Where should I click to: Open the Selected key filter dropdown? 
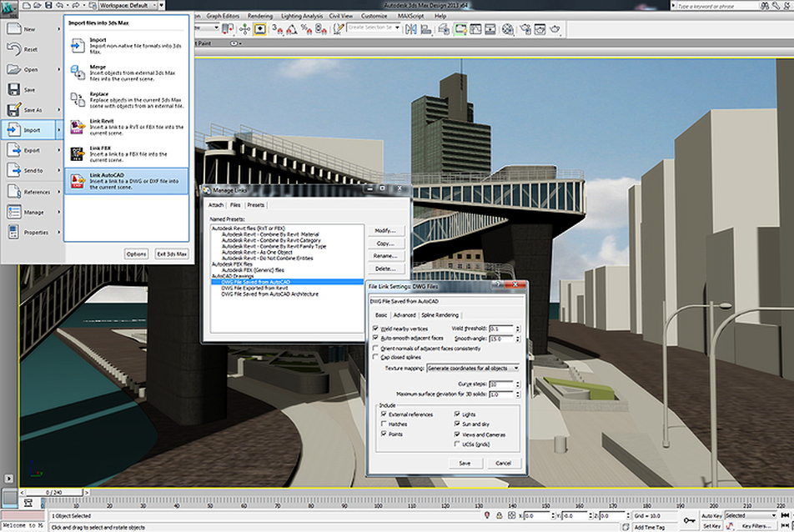(751, 515)
